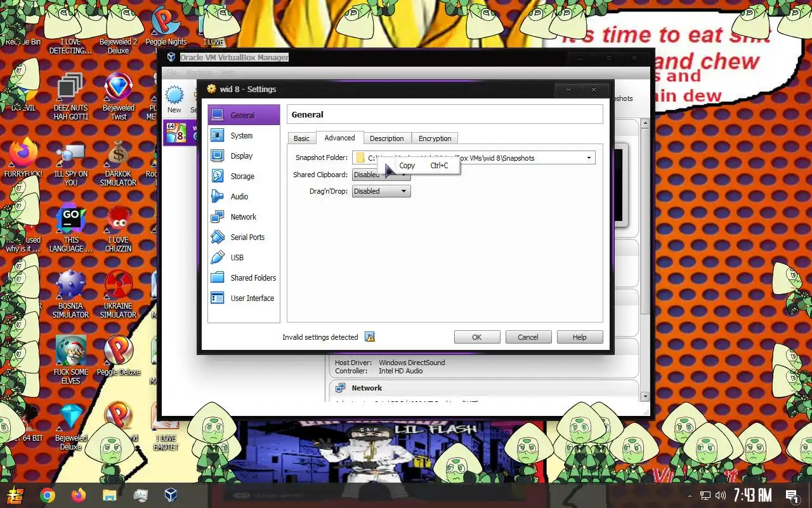Image resolution: width=812 pixels, height=508 pixels.
Task: Open the General settings category
Action: pos(244,115)
